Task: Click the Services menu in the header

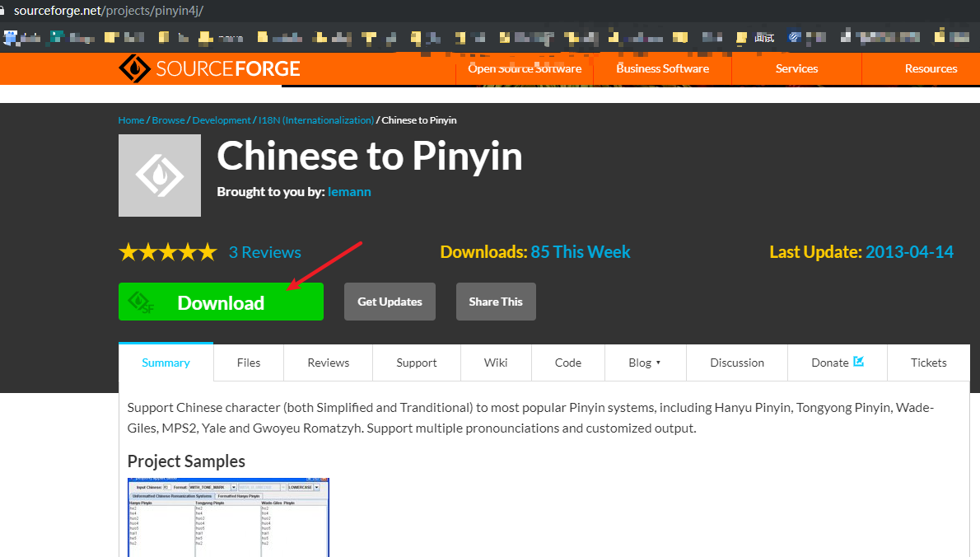Action: 796,68
